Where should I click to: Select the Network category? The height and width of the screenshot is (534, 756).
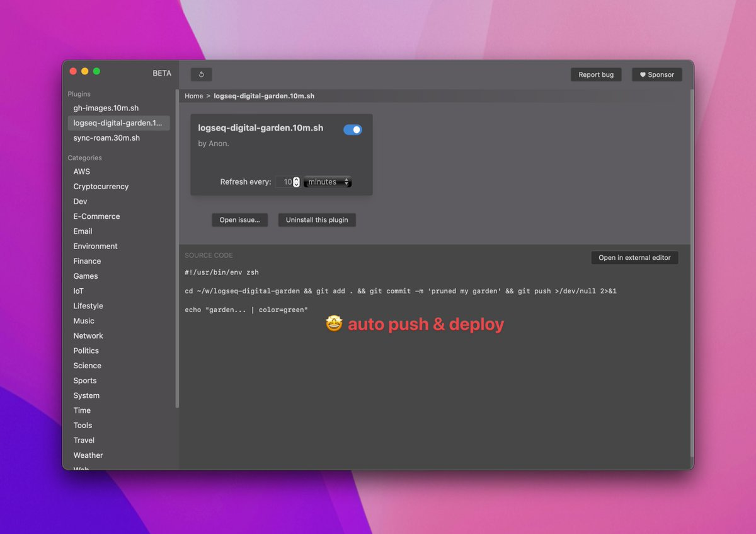coord(88,336)
